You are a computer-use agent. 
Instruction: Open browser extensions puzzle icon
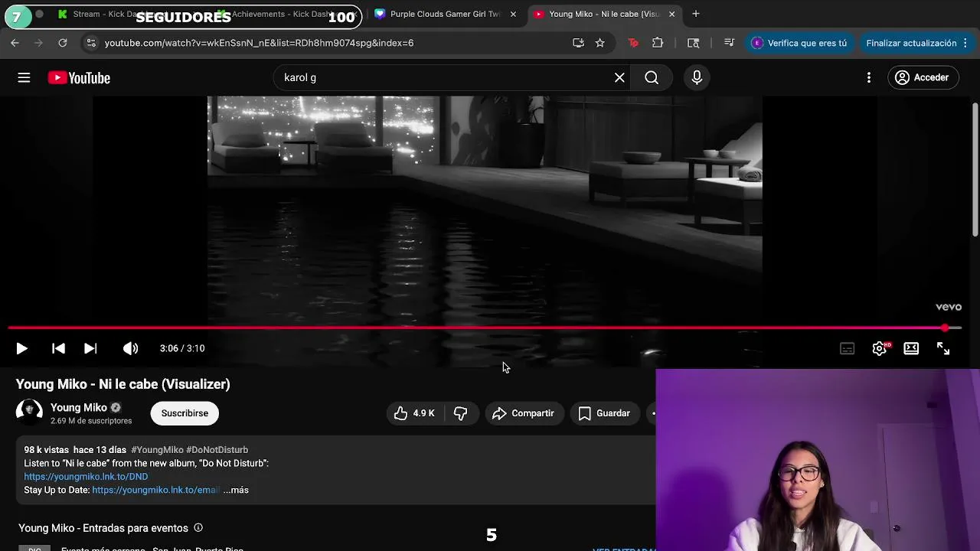pyautogui.click(x=658, y=43)
